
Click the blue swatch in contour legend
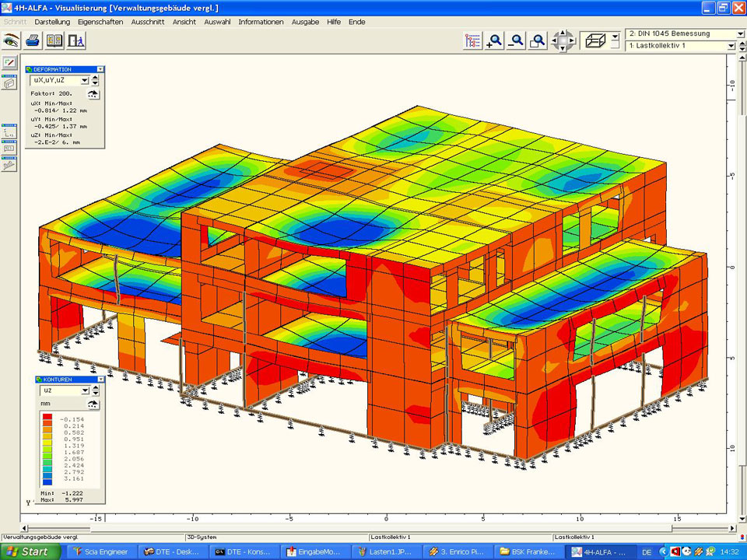click(47, 481)
